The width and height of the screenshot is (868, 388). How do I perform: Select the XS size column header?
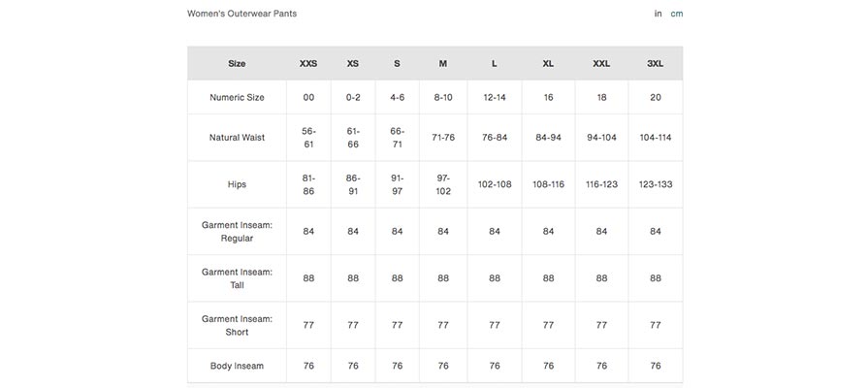coord(353,64)
